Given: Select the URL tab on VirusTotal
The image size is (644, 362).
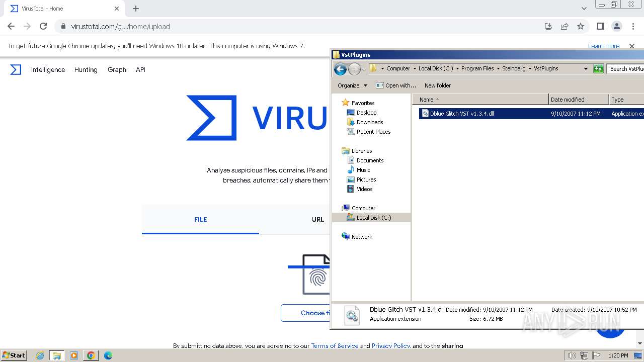Looking at the screenshot, I should point(318,219).
